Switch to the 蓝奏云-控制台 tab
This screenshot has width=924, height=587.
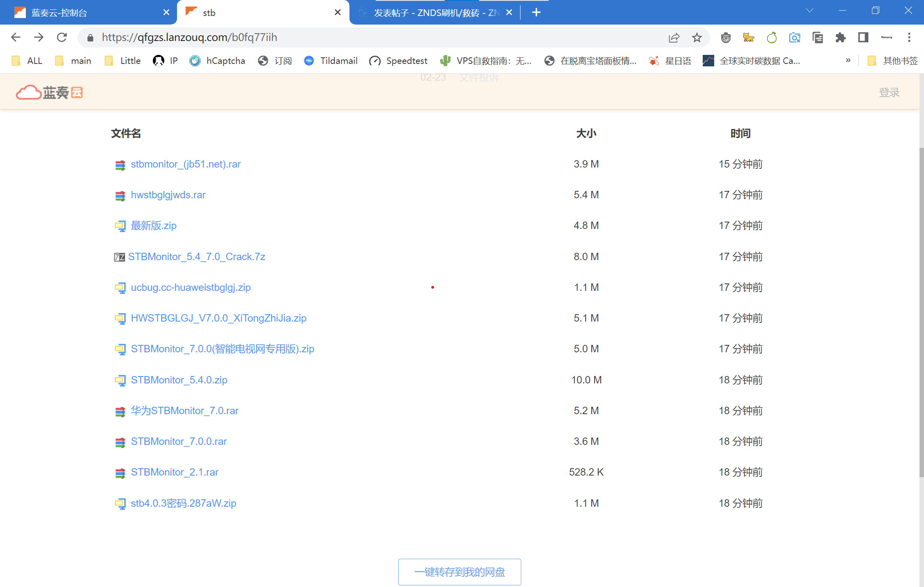click(88, 13)
